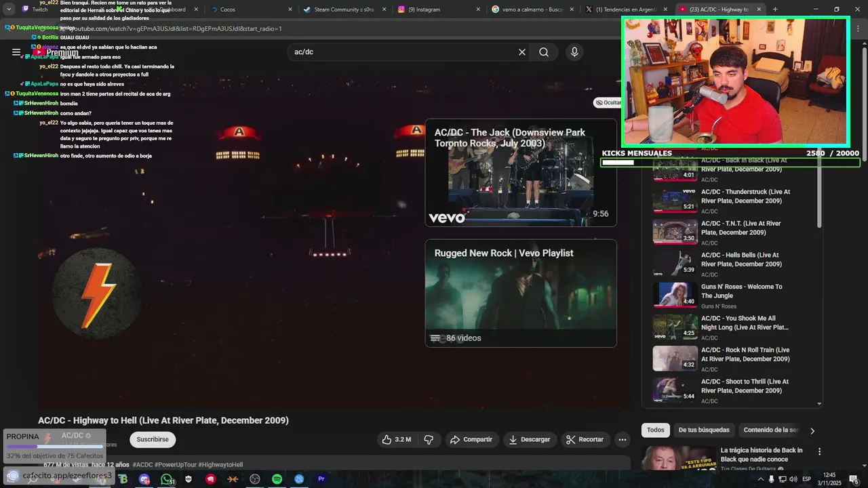Open the #PowerUpTour hashtag link
This screenshot has width=868, height=488.
point(176,465)
